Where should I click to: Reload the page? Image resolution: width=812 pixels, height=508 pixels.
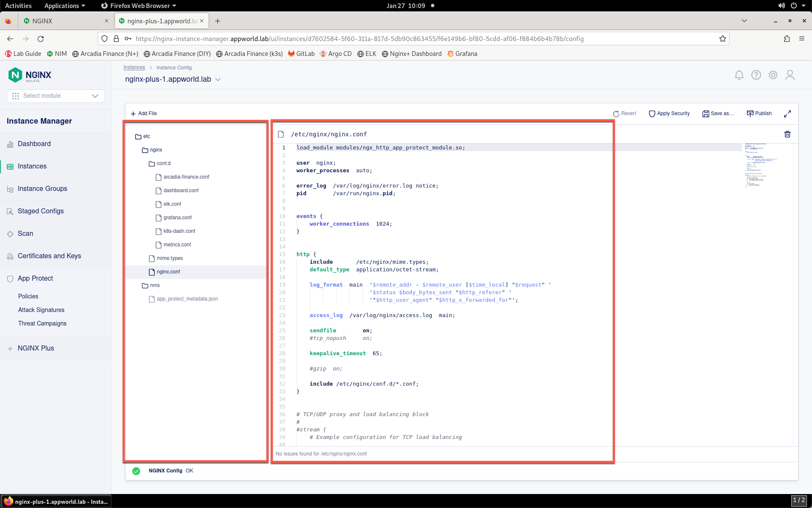pyautogui.click(x=41, y=39)
